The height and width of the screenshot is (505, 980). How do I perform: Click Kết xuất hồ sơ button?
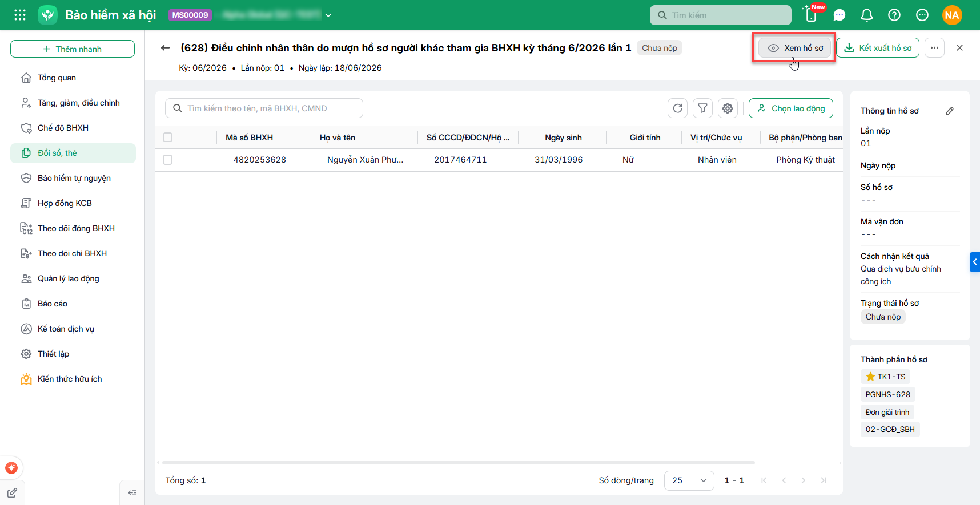pos(878,48)
